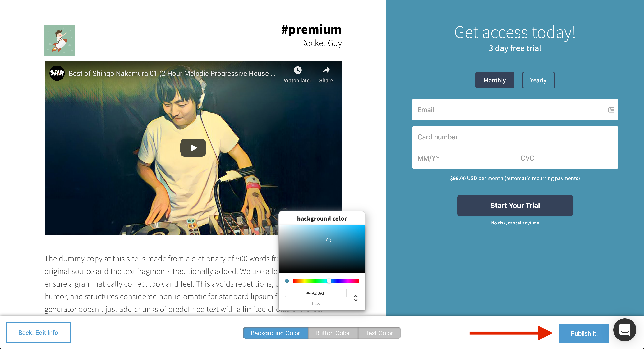Switch to Button Color tab
Screen dimensions: 644x349
point(333,333)
